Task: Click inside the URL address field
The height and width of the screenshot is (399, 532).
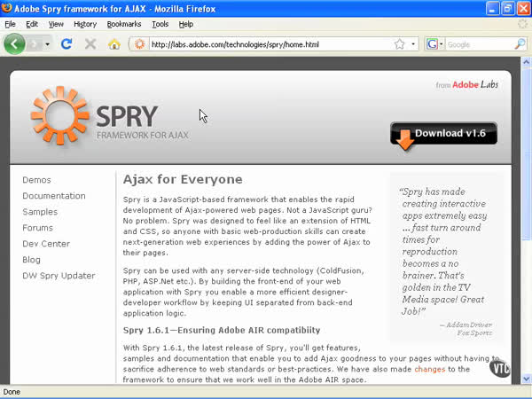Action: click(x=266, y=43)
